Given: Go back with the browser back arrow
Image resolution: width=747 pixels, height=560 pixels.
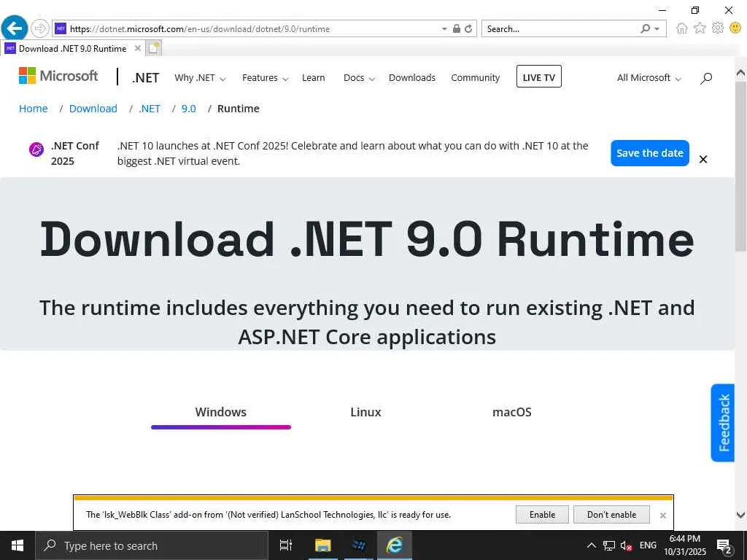Looking at the screenshot, I should pos(15,28).
